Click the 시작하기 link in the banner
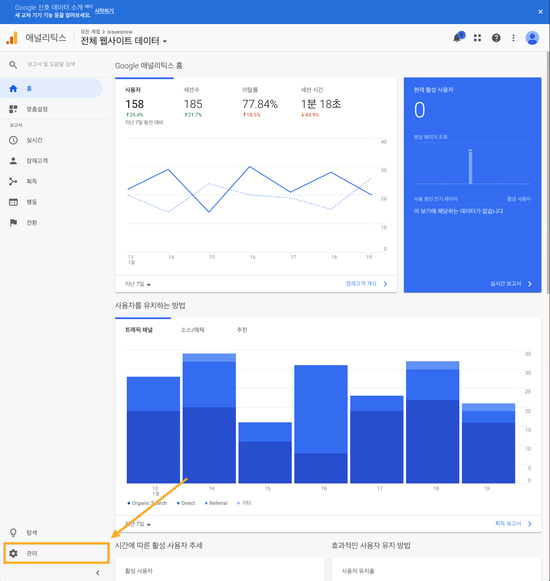550x581 pixels. pos(104,11)
